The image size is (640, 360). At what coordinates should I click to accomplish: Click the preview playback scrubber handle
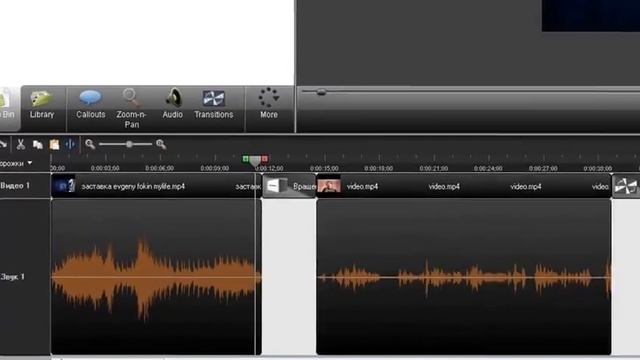click(x=321, y=92)
